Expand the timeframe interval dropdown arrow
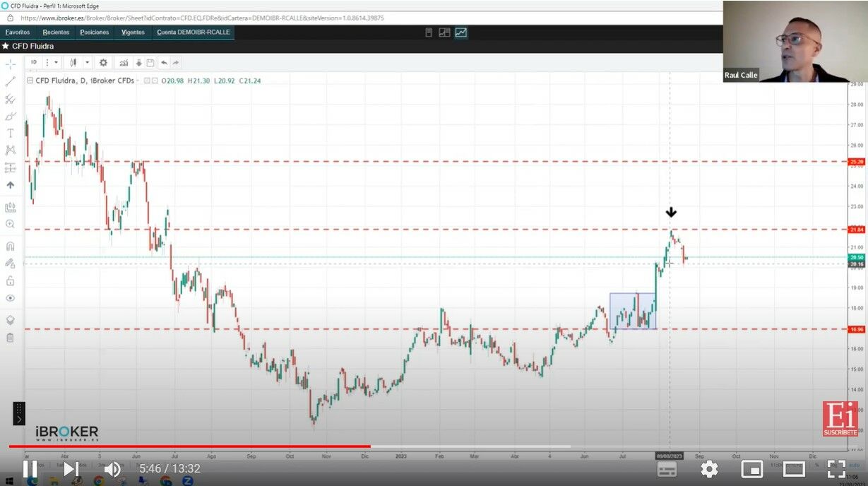 tap(57, 62)
